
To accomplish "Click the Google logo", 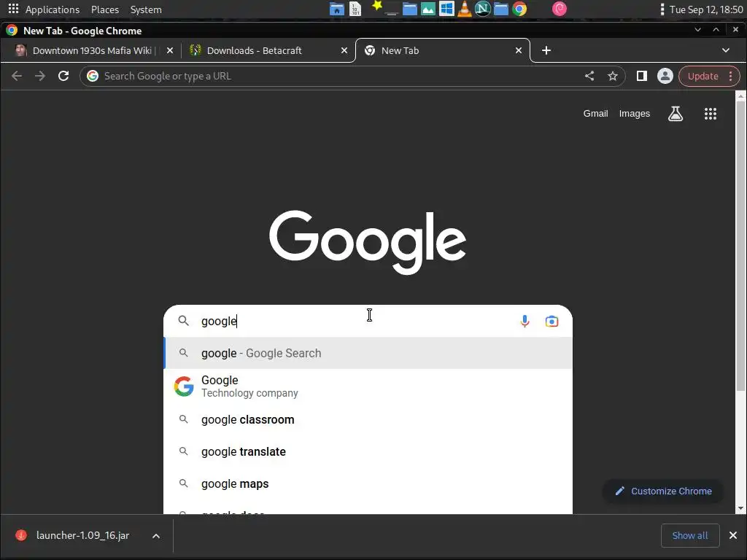I will click(x=368, y=242).
